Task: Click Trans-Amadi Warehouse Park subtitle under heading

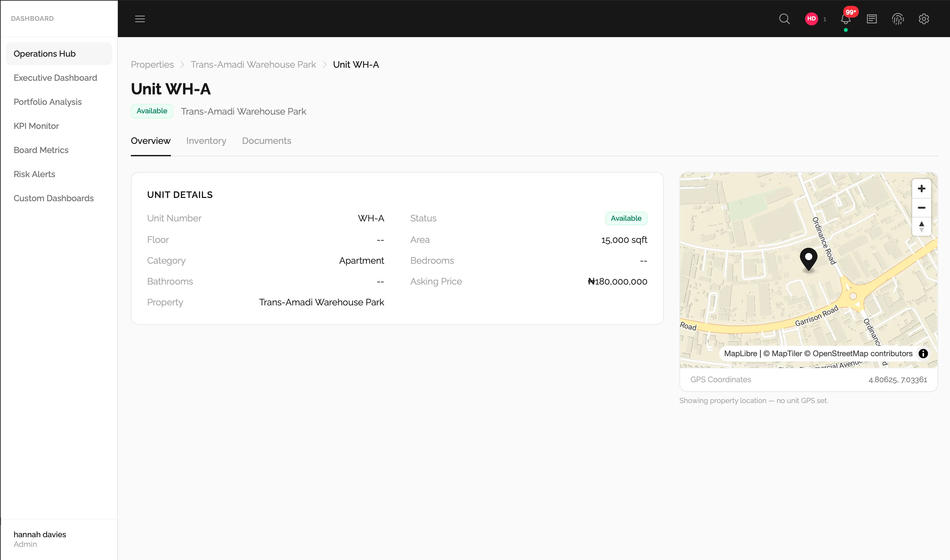Action: (243, 111)
